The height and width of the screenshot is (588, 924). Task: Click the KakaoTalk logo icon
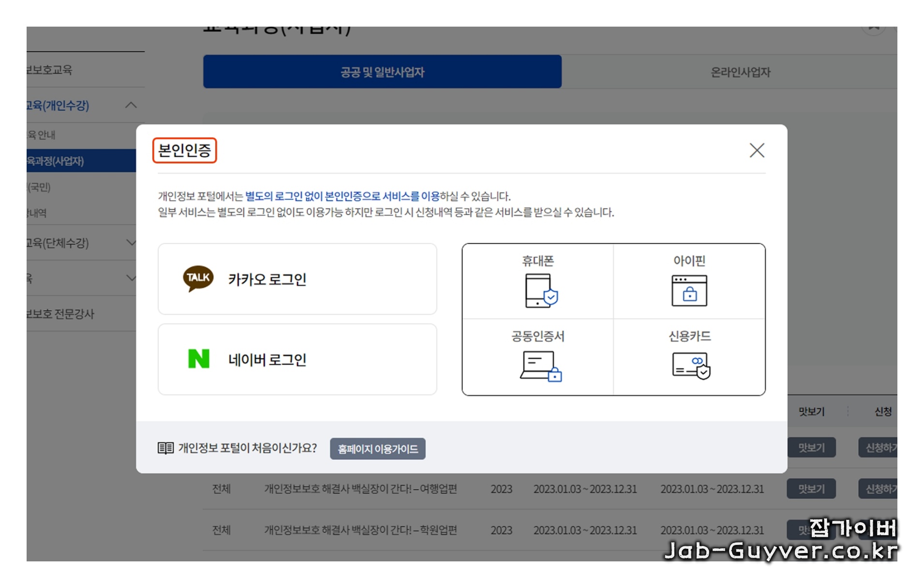(x=198, y=278)
